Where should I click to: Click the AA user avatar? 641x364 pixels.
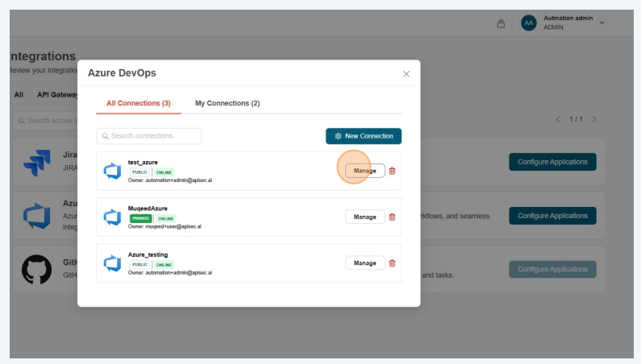tap(529, 23)
